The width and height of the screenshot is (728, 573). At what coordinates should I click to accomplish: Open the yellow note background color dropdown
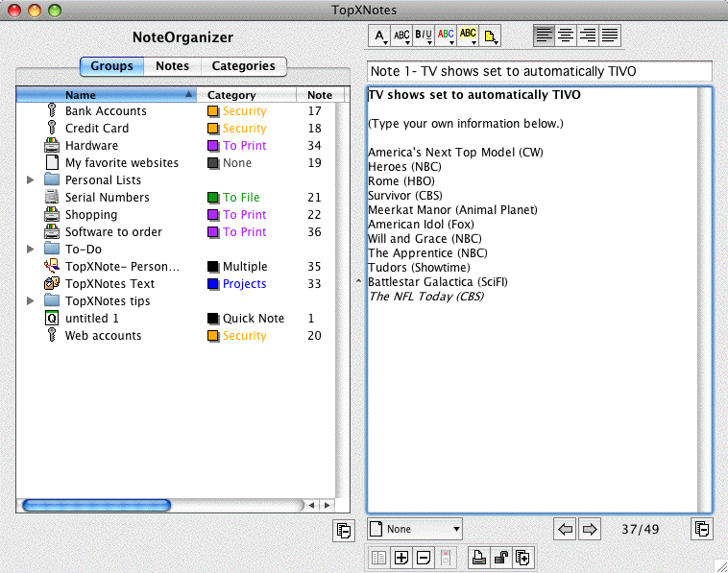(x=490, y=36)
